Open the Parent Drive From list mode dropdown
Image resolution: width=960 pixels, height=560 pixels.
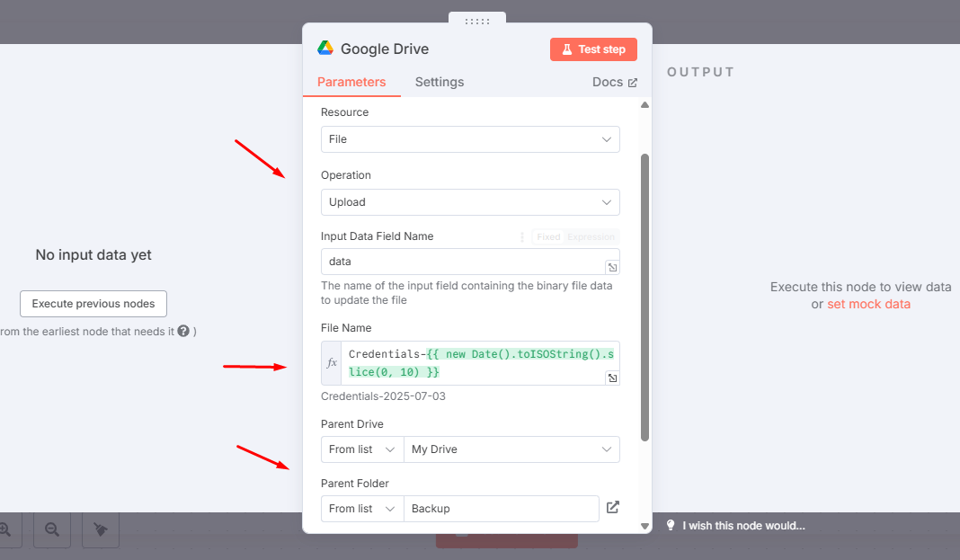coord(362,449)
